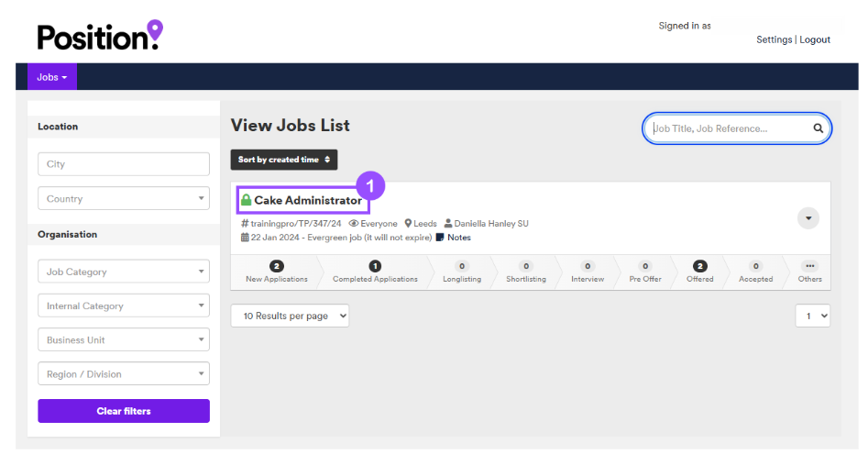Click the eye visibility icon near Everyone
The height and width of the screenshot is (455, 868).
point(354,223)
